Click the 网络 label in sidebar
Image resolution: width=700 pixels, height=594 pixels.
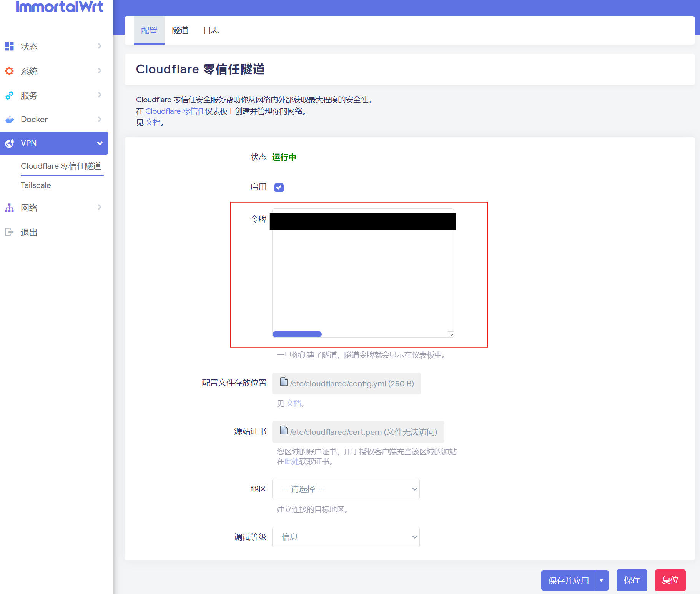[x=29, y=208]
